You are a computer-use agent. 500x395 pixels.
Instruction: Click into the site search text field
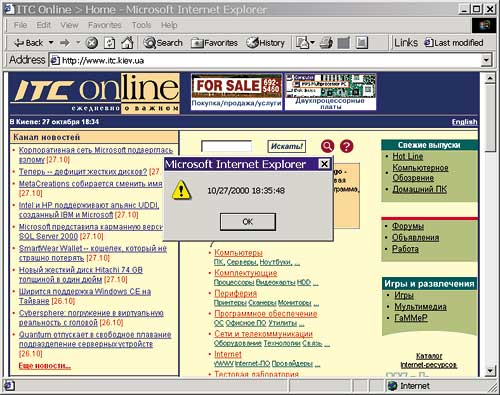[x=227, y=146]
